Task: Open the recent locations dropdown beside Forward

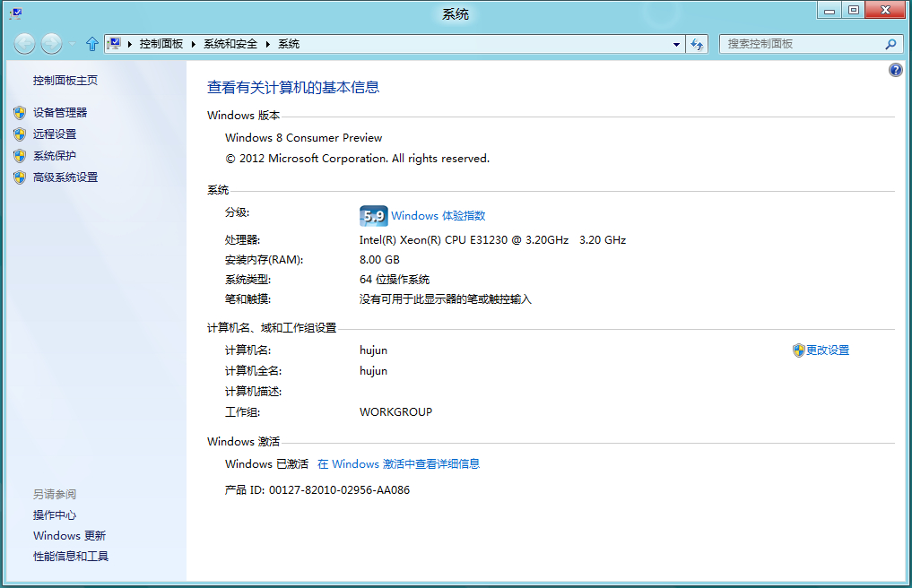Action: 72,44
